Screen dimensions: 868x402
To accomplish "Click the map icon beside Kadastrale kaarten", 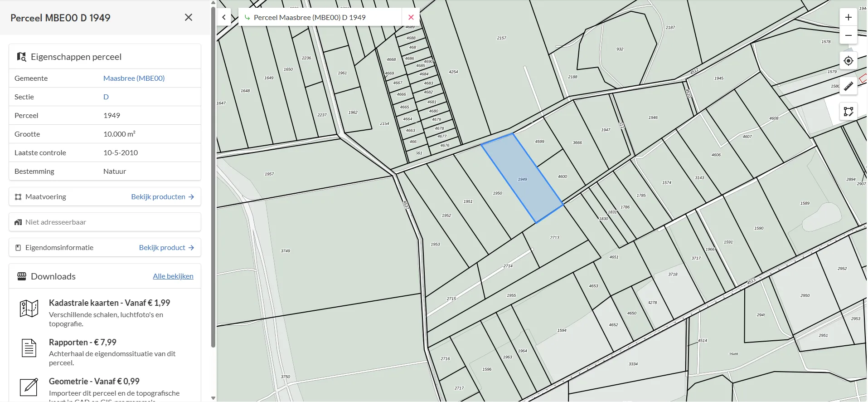I will 29,309.
